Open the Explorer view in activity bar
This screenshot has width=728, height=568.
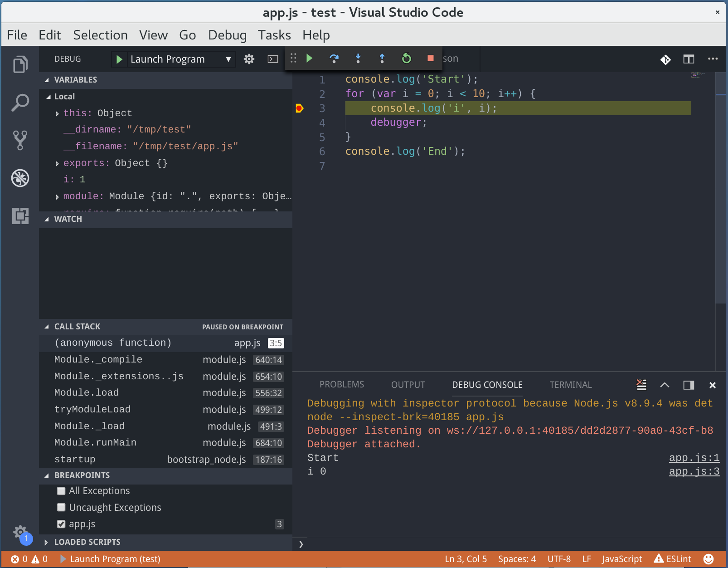tap(20, 64)
